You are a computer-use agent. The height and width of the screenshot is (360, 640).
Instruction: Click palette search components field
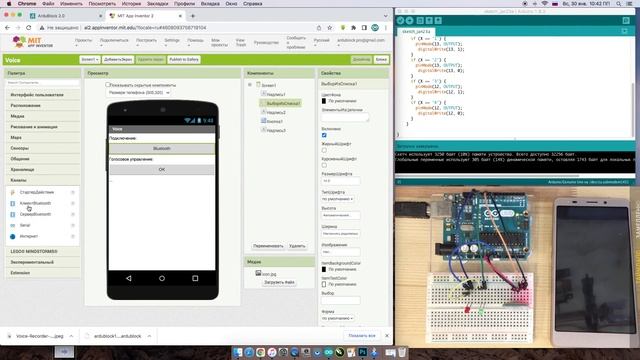click(42, 82)
